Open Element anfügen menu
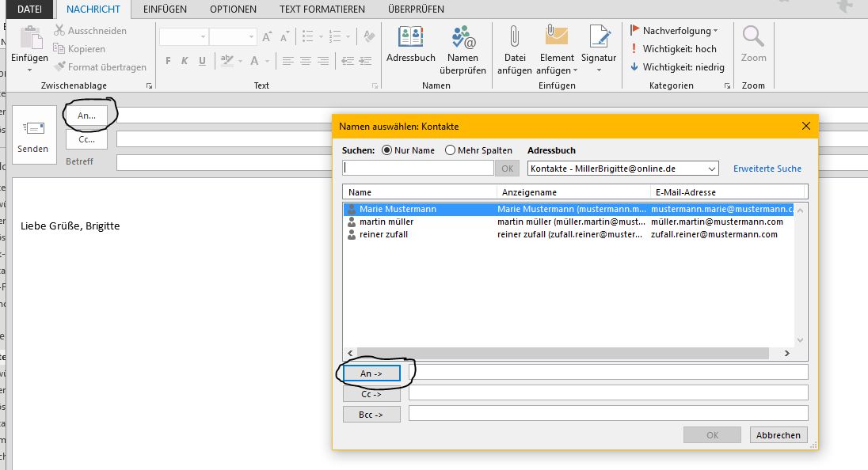868x470 pixels. (557, 50)
